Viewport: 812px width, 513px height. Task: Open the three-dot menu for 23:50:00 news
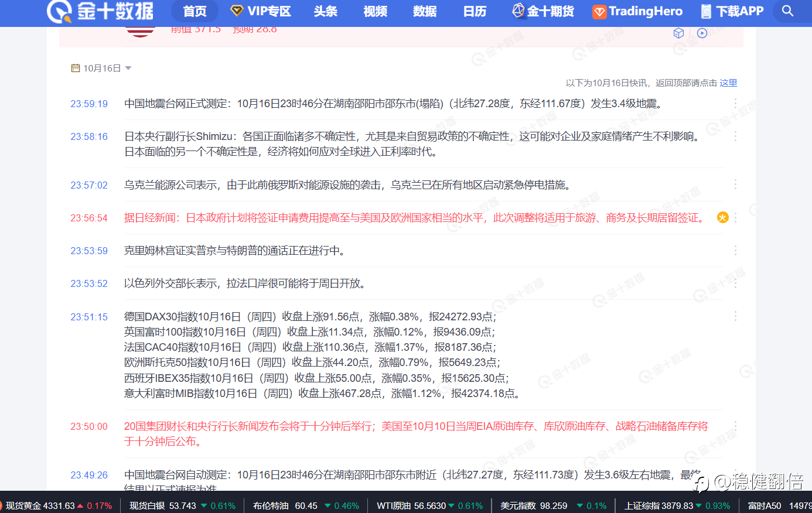point(735,426)
